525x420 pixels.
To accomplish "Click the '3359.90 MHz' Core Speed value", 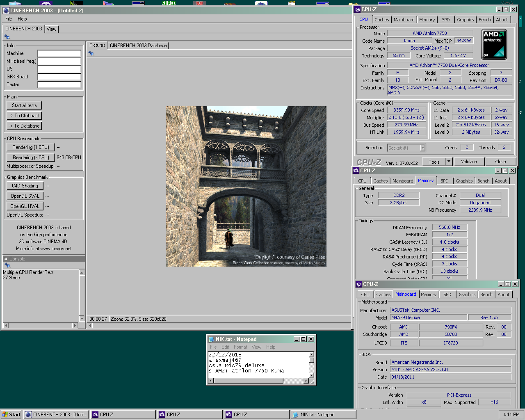I will 406,110.
